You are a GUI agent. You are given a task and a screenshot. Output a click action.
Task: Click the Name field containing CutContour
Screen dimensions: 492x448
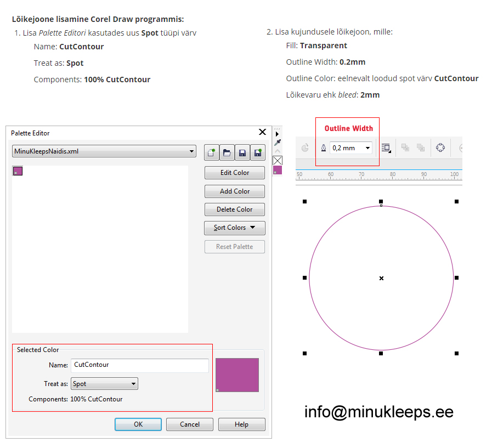[x=139, y=365]
